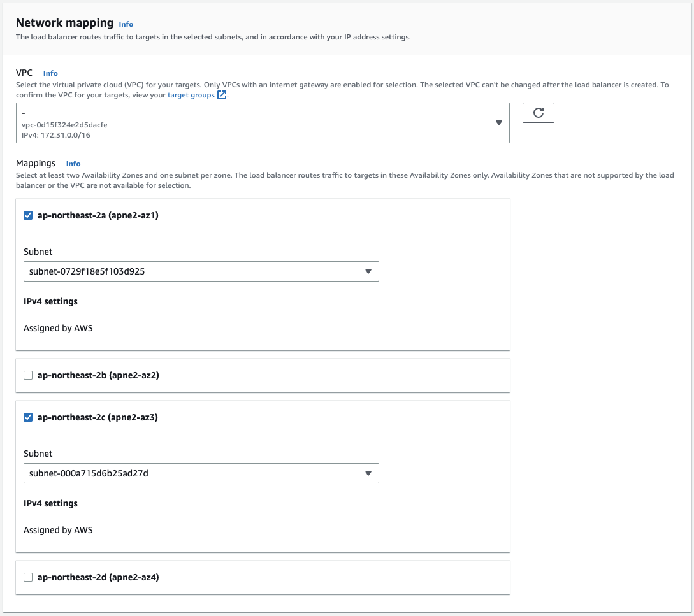Uncheck the ap-northeast-2a availability zone
694x616 pixels.
[x=28, y=215]
